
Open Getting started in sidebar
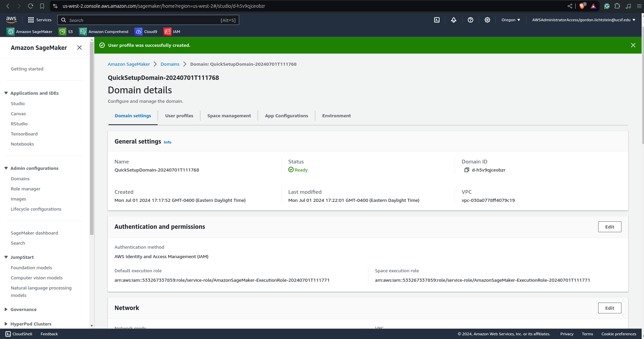pos(27,69)
